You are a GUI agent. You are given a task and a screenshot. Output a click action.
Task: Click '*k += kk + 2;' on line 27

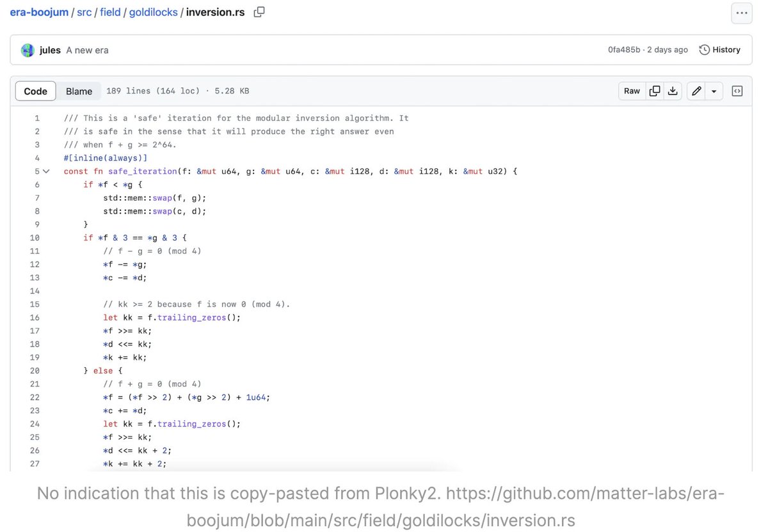click(x=135, y=464)
